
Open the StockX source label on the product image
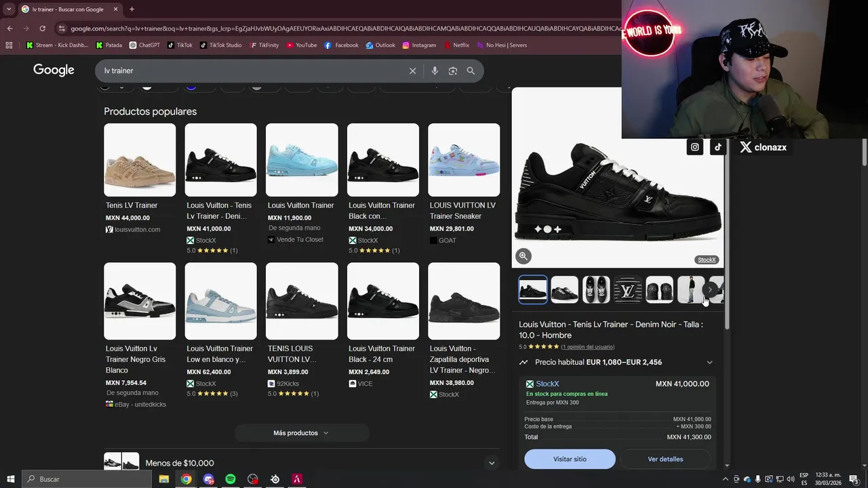[707, 260]
